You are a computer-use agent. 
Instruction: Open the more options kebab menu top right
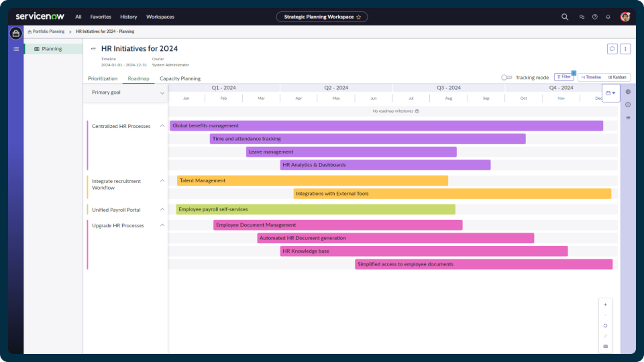[626, 49]
